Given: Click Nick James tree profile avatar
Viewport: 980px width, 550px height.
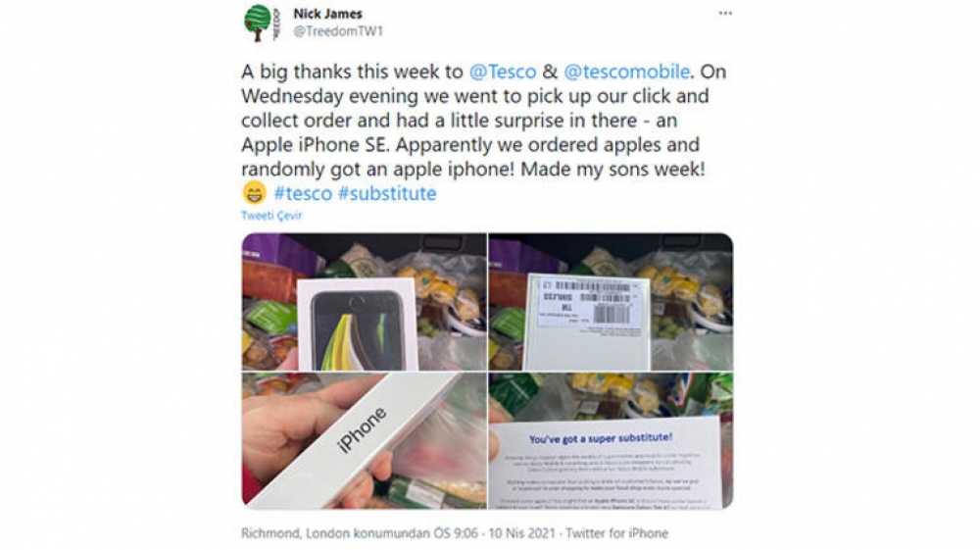Looking at the screenshot, I should click(262, 23).
